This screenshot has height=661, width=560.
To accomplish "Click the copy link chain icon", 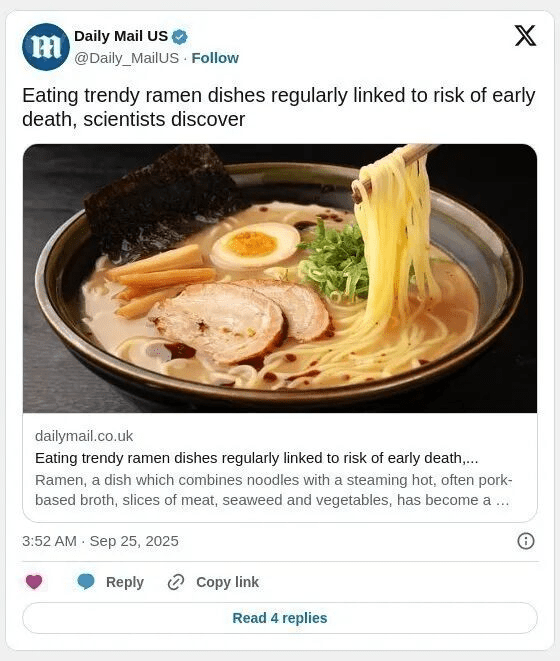I will [x=176, y=582].
